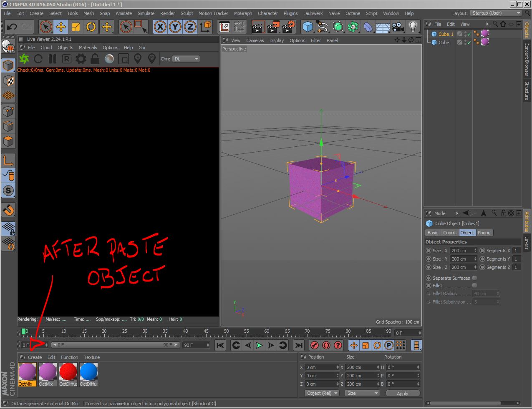Click the Segments X value field
The width and height of the screenshot is (532, 409).
(517, 251)
